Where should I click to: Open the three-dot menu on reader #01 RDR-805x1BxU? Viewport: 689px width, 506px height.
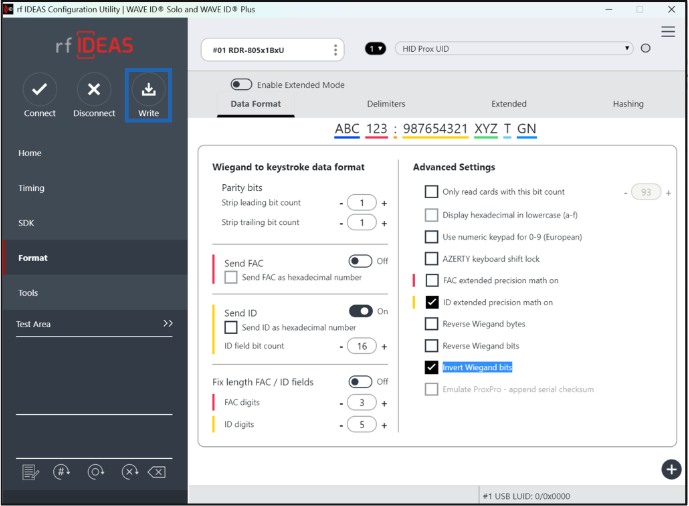335,50
